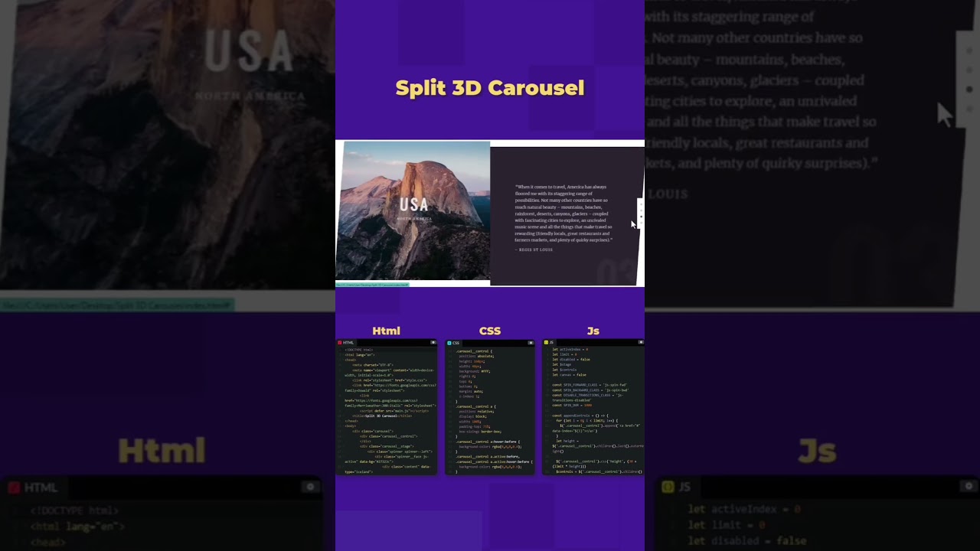
Task: Click the "<body>" tag line in HTML panel
Action: (351, 426)
